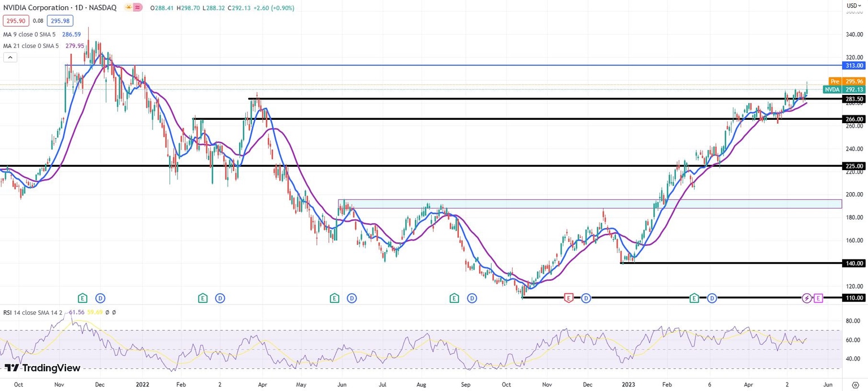
Task: Click the purple lightning bolt event marker
Action: tap(808, 298)
